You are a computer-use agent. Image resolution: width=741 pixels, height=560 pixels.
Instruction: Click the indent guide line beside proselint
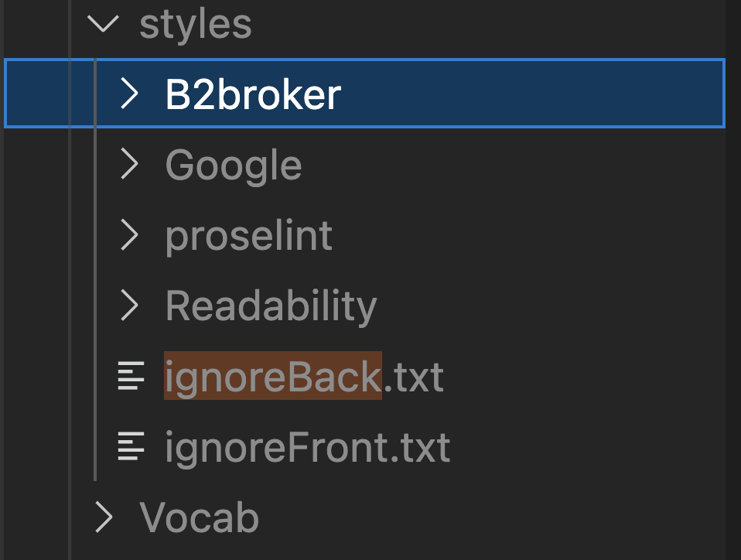click(x=94, y=235)
